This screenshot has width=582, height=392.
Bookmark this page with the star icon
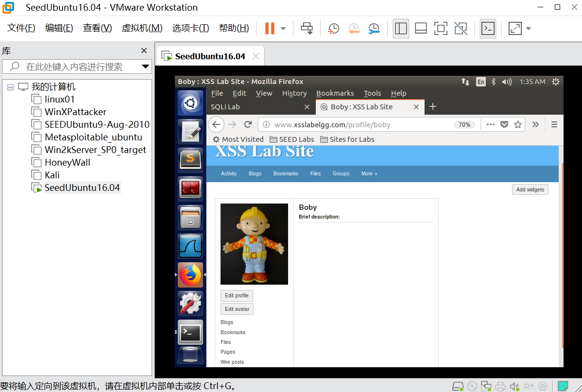[518, 124]
